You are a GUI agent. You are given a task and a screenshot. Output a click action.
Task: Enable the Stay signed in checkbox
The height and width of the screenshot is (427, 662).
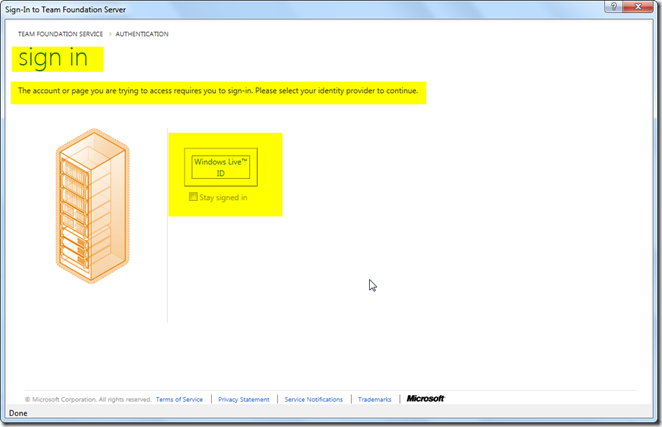[x=193, y=197]
